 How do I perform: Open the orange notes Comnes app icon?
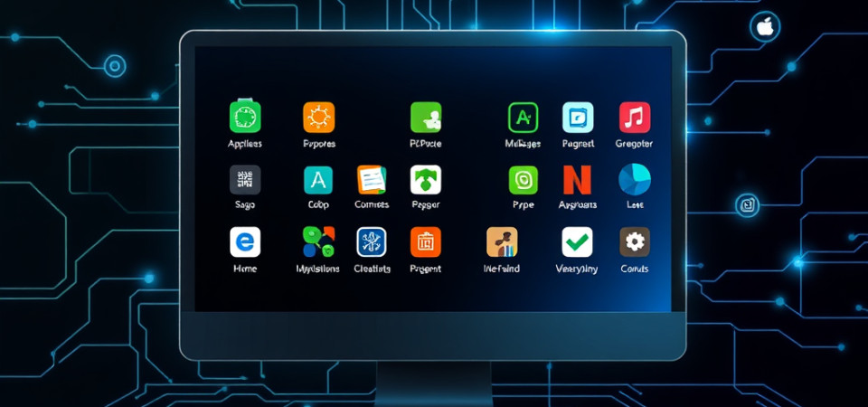click(372, 180)
